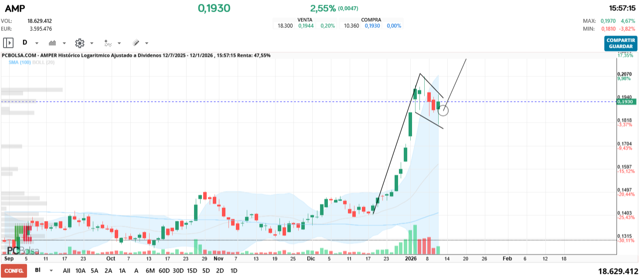Click the D daily timeframe icon
The width and height of the screenshot is (644, 280).
pyautogui.click(x=24, y=43)
